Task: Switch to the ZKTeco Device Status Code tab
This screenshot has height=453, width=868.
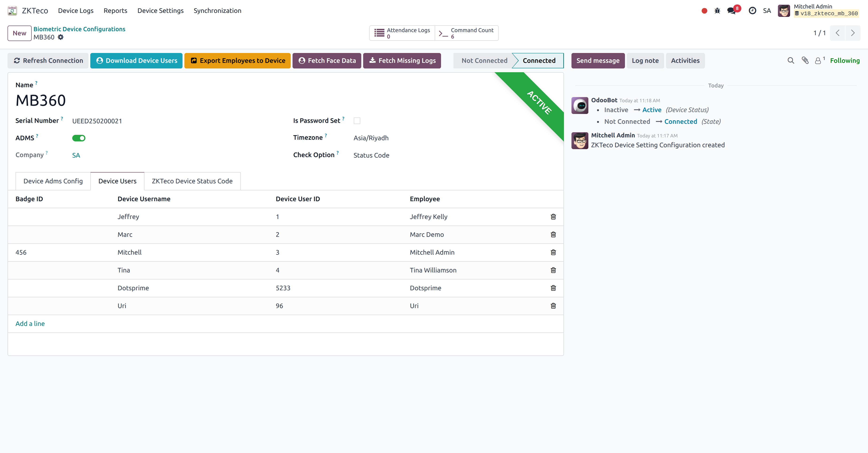Action: coord(192,181)
